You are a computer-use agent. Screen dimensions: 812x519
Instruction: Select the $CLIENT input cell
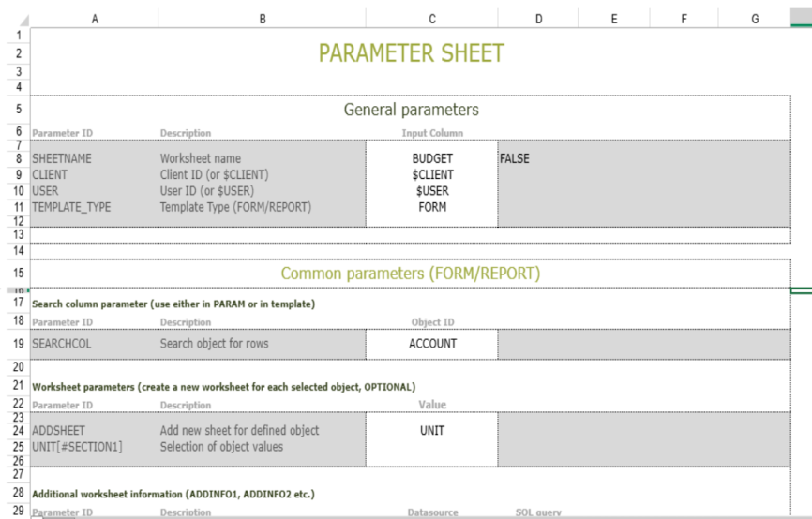tap(432, 175)
